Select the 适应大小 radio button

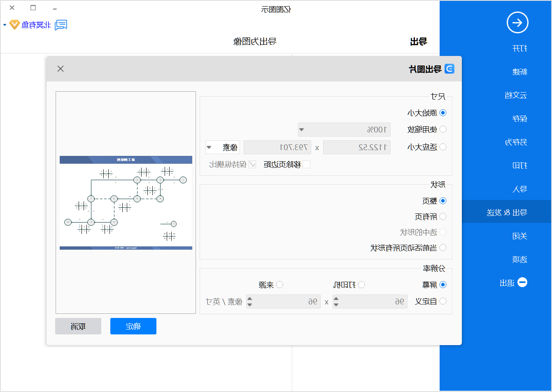pos(443,147)
